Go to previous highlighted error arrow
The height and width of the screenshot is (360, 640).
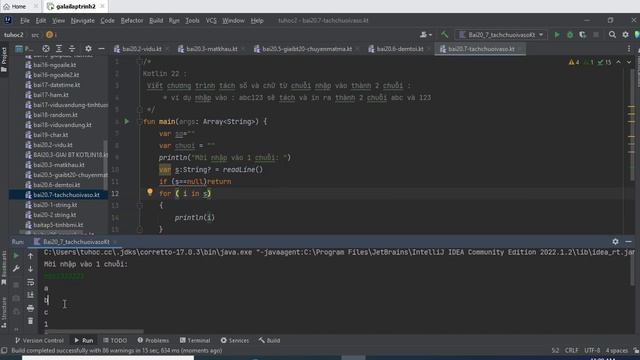pos(618,62)
